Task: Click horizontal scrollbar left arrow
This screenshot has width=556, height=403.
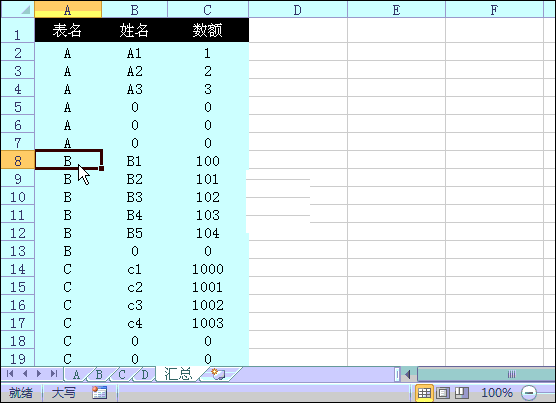Action: pyautogui.click(x=408, y=374)
